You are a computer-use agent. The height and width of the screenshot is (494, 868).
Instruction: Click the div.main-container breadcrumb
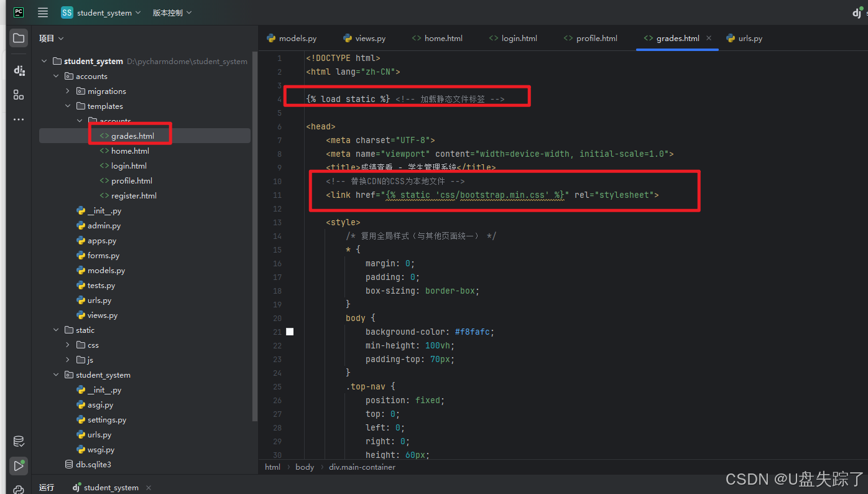pyautogui.click(x=362, y=467)
